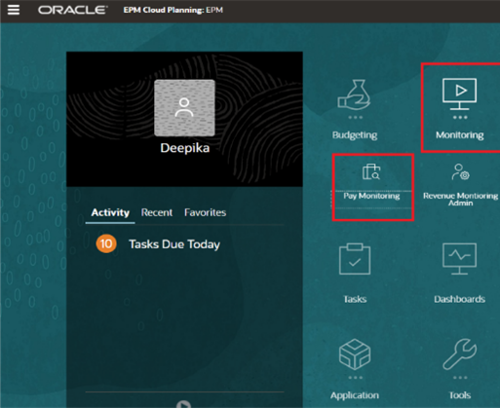Open the Tasks Due Today link
The height and width of the screenshot is (408, 500).
(x=174, y=244)
